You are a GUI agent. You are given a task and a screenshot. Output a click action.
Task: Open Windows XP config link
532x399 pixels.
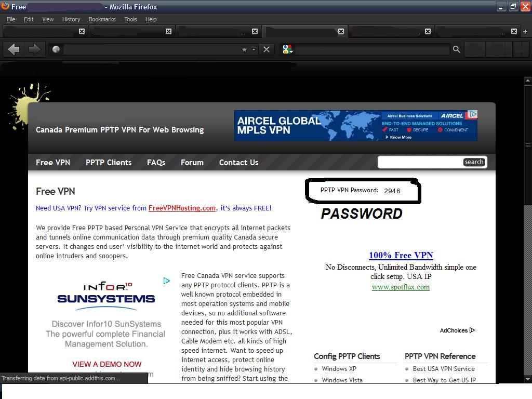[339, 368]
